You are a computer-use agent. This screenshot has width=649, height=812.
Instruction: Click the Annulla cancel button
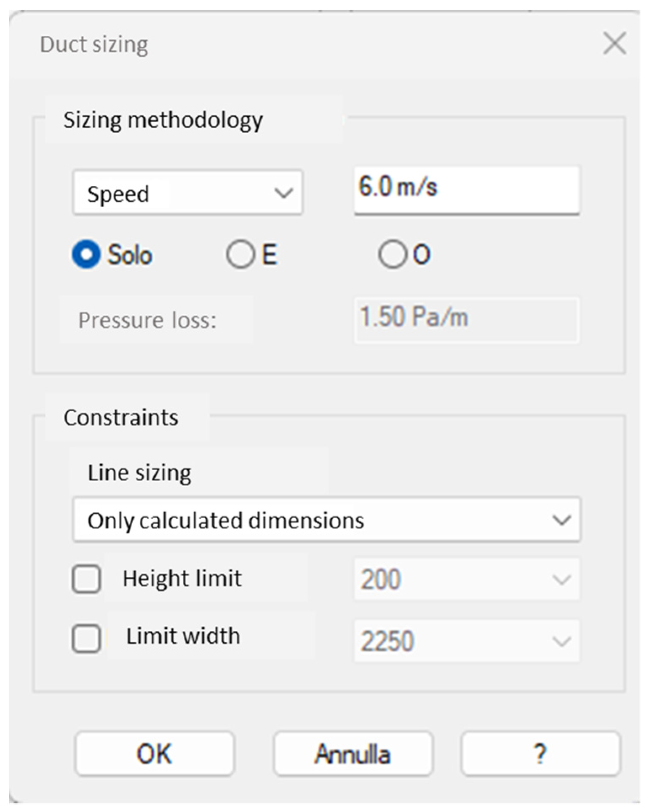tap(353, 754)
